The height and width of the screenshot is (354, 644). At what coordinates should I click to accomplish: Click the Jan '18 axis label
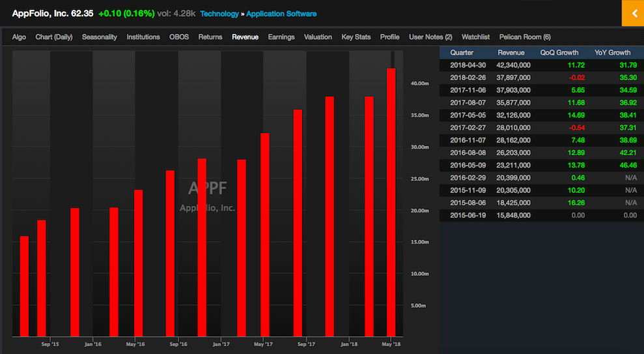coord(349,344)
